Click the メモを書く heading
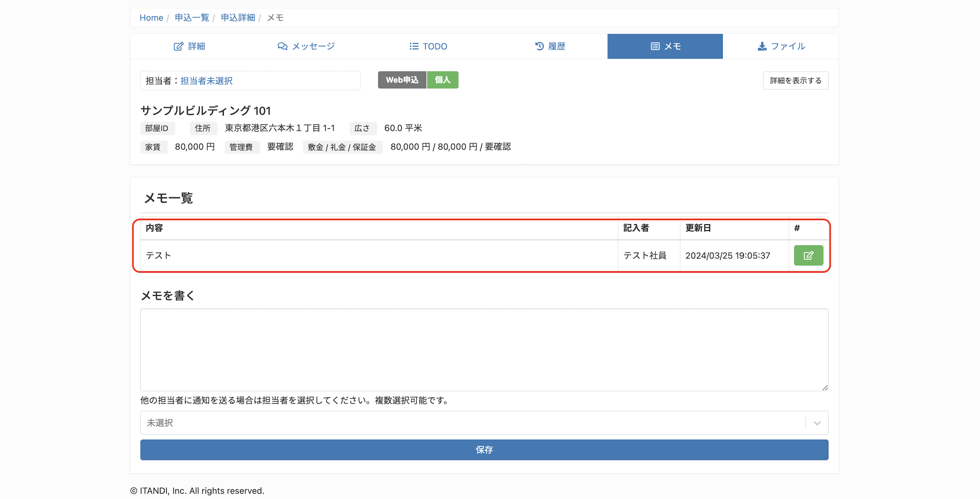 tap(168, 296)
